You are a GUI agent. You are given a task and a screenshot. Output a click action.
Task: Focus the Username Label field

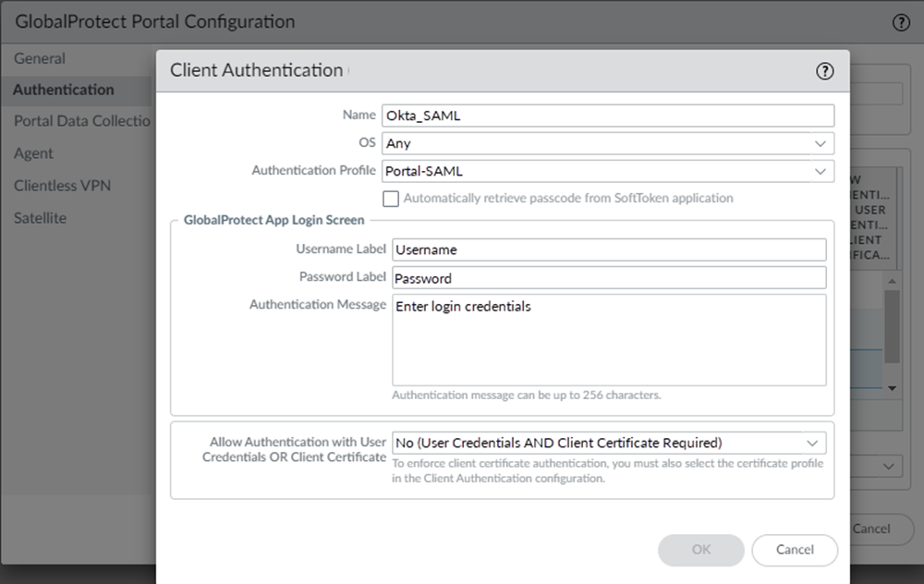tap(608, 249)
